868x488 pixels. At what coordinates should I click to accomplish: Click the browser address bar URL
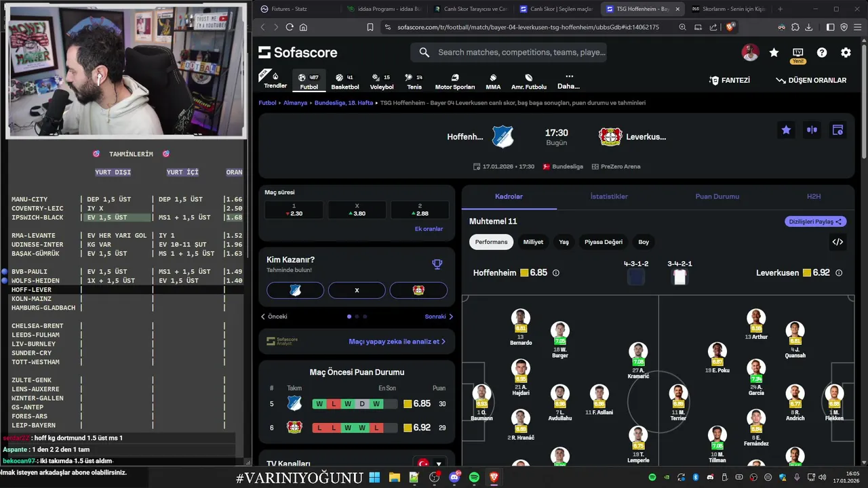528,27
